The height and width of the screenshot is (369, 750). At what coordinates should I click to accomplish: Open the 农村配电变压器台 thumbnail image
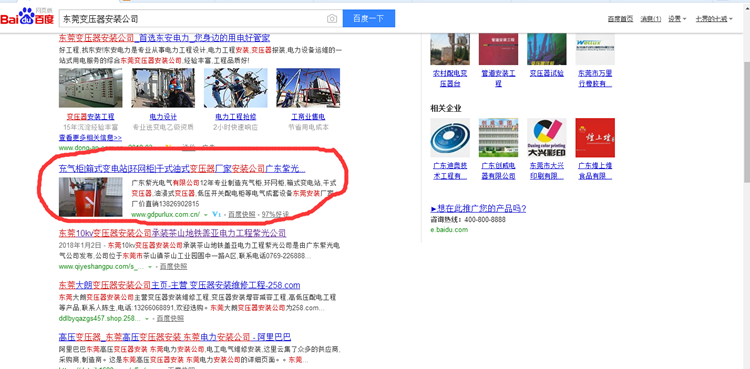click(450, 49)
